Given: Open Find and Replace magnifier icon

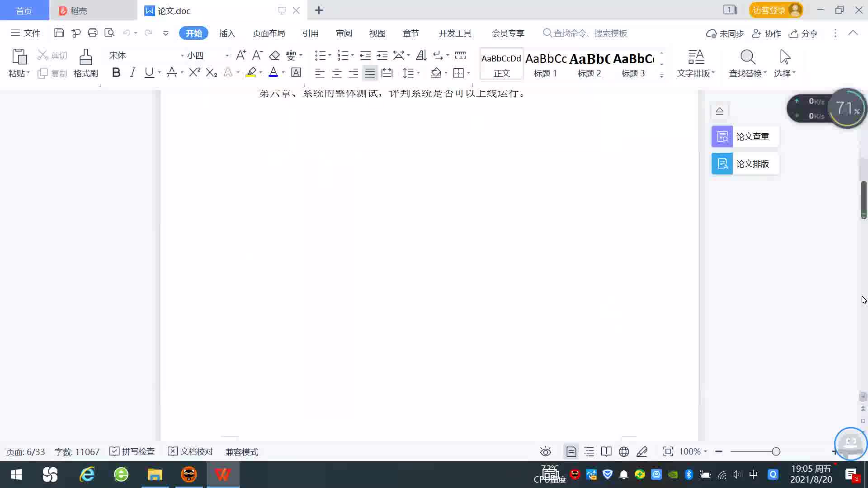Looking at the screenshot, I should (x=747, y=57).
